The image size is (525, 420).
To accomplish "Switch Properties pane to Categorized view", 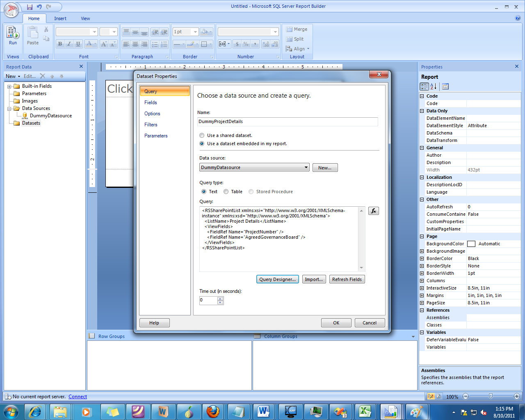I will [424, 87].
